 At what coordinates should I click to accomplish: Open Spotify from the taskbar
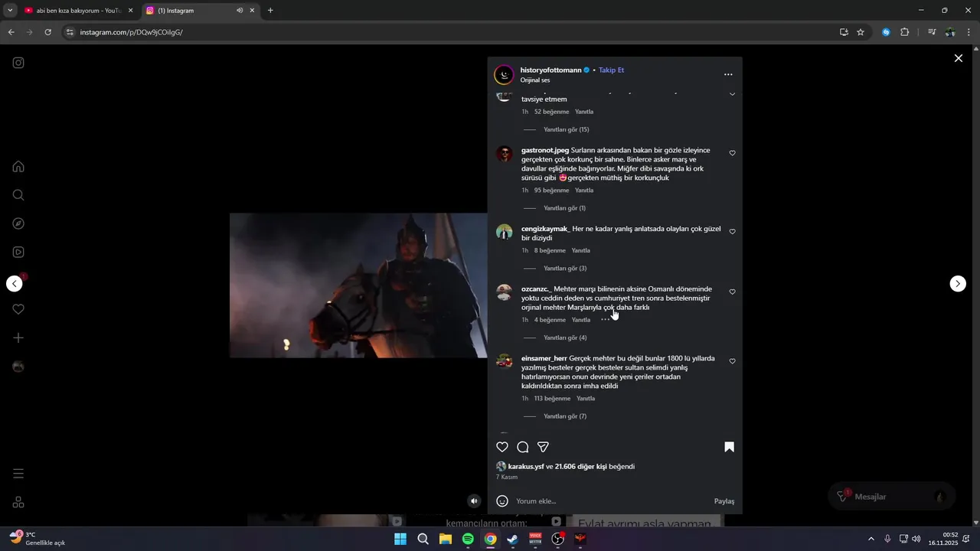tap(468, 539)
